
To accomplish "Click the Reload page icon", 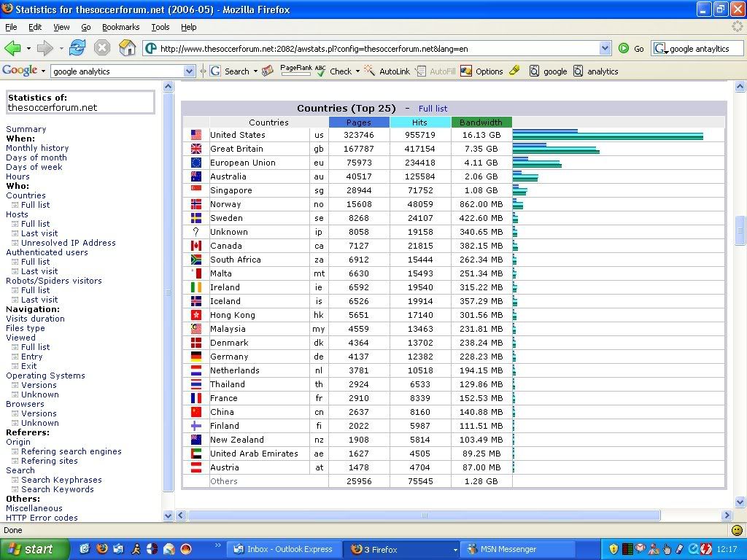I will (77, 48).
